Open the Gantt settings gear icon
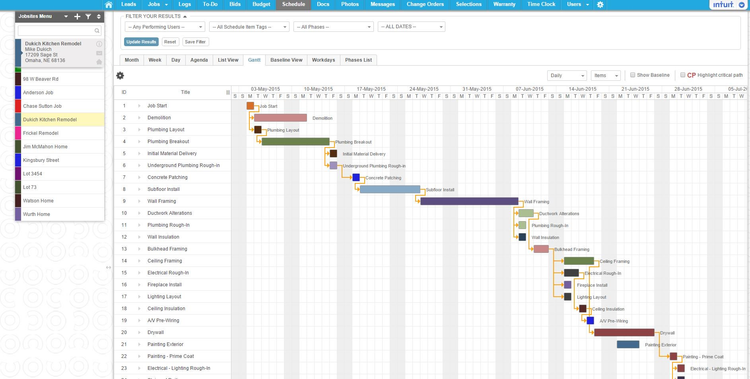Screen dimensions: 750x379 [x=120, y=76]
